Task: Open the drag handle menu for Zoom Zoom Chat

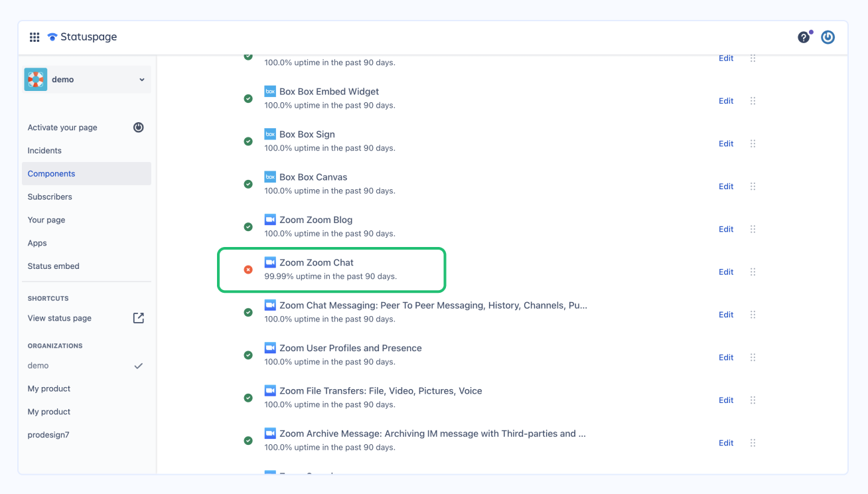Action: pos(753,272)
